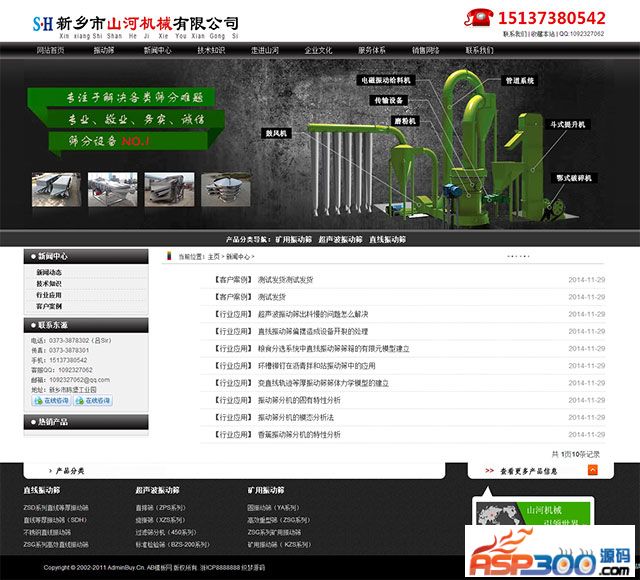640x580 pixels.
Task: Open 网站首页 in the top navigation
Action: click(50, 50)
